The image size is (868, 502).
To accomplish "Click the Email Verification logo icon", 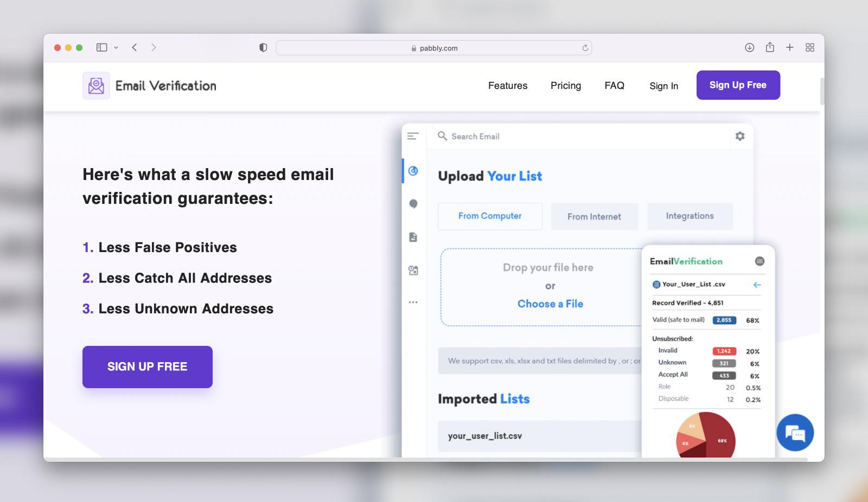I will pos(96,86).
